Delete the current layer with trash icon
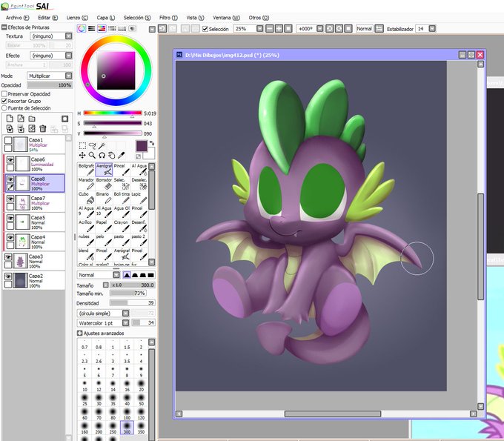Image resolution: width=504 pixels, height=441 pixels. pos(42,129)
